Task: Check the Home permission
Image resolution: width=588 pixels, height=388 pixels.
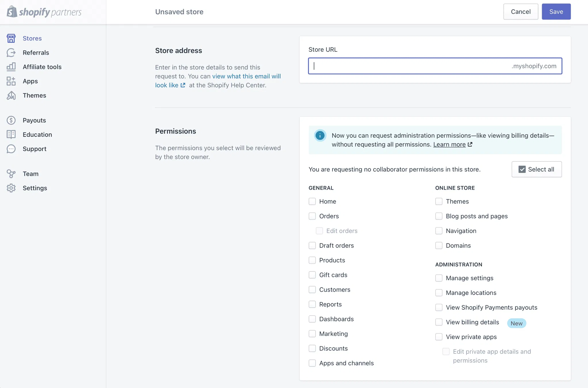Action: coord(312,201)
